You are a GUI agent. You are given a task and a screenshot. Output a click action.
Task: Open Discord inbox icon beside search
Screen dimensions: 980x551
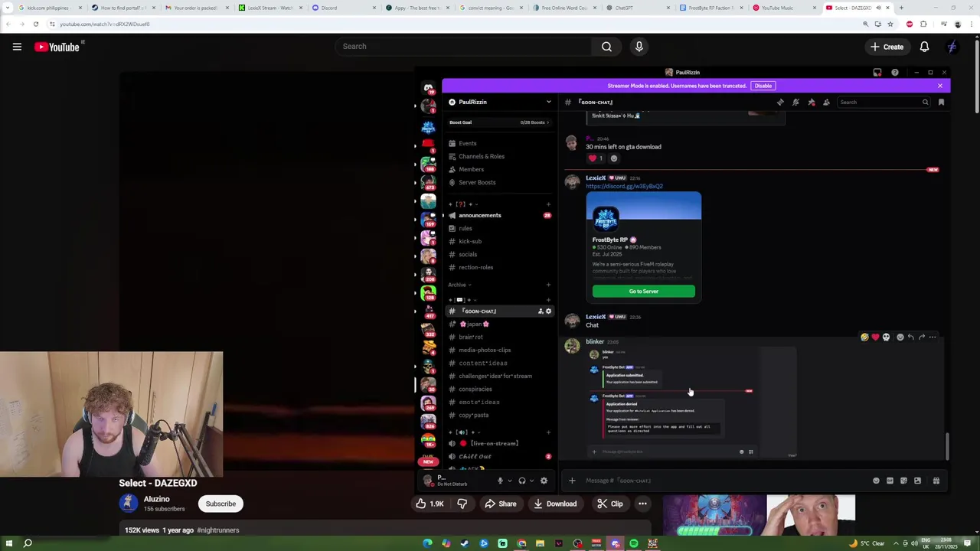(x=941, y=102)
